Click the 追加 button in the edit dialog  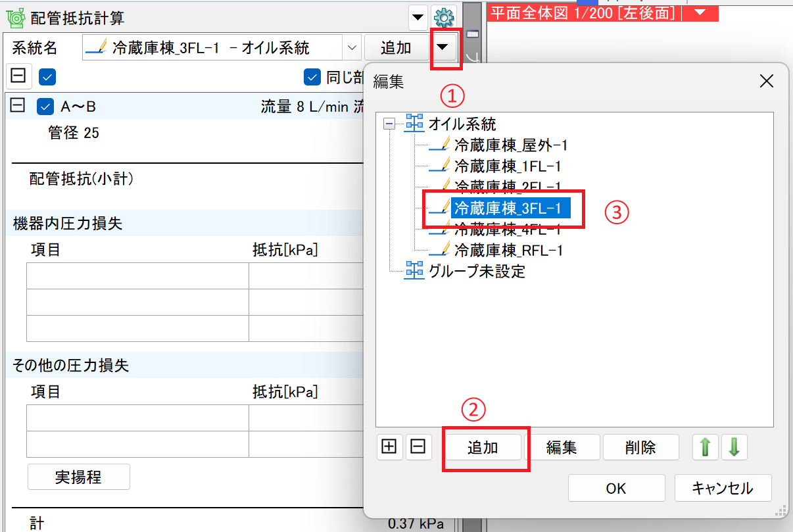[x=483, y=448]
